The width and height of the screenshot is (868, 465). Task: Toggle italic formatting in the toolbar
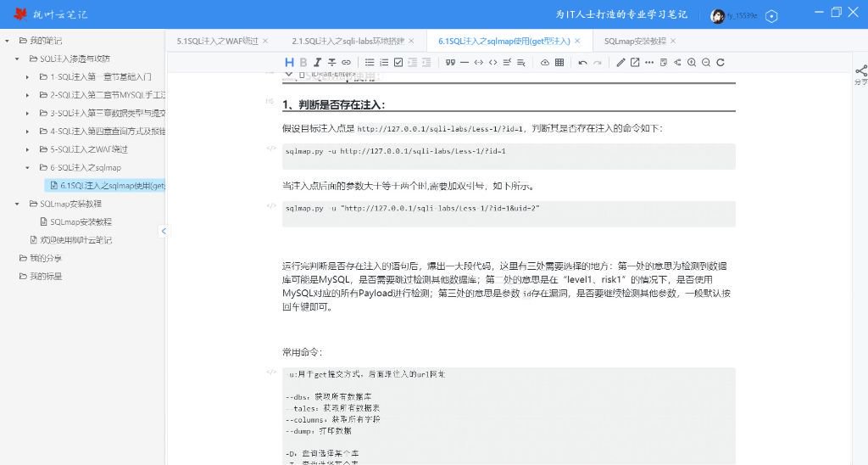coord(317,63)
